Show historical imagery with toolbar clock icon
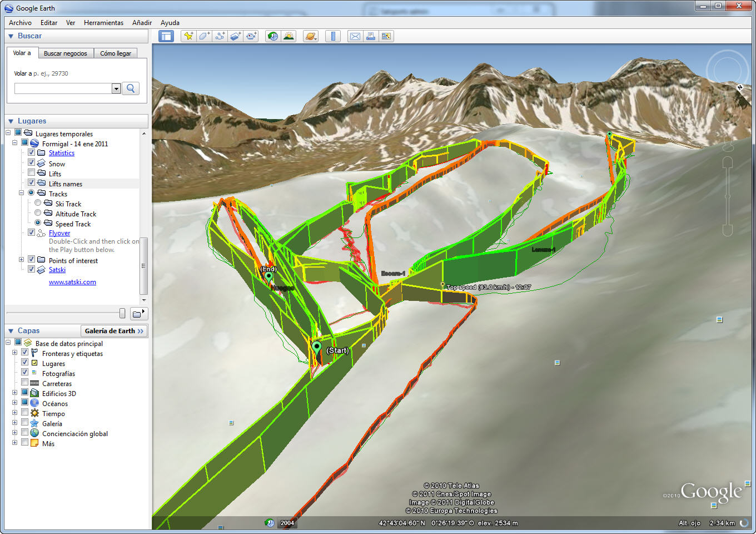 click(x=273, y=36)
